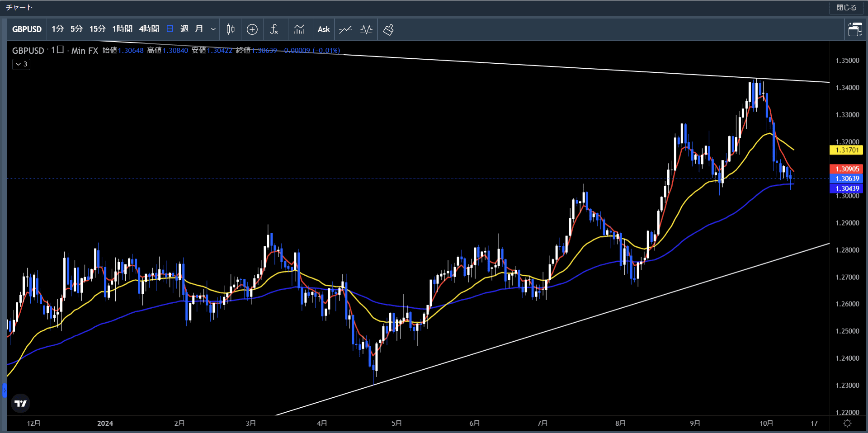This screenshot has height=433, width=868.
Task: Switch to the 1時間 timeframe
Action: point(122,29)
